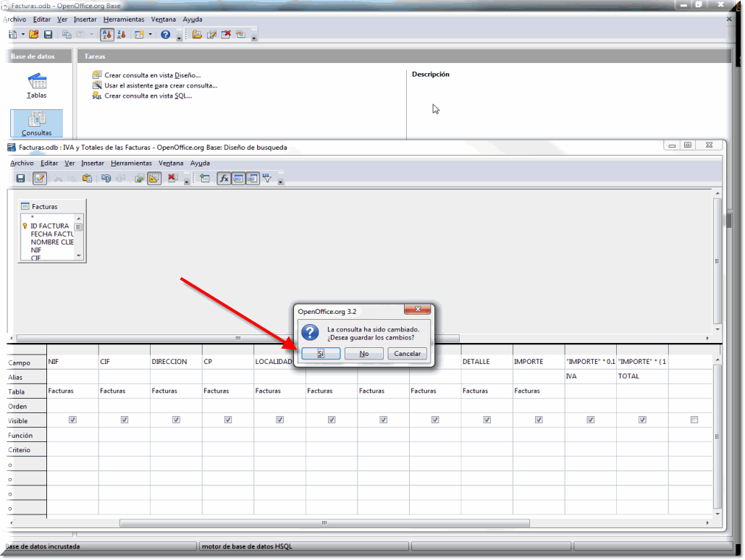Click the Delete query icon with red X
745x560 pixels.
[x=226, y=34]
